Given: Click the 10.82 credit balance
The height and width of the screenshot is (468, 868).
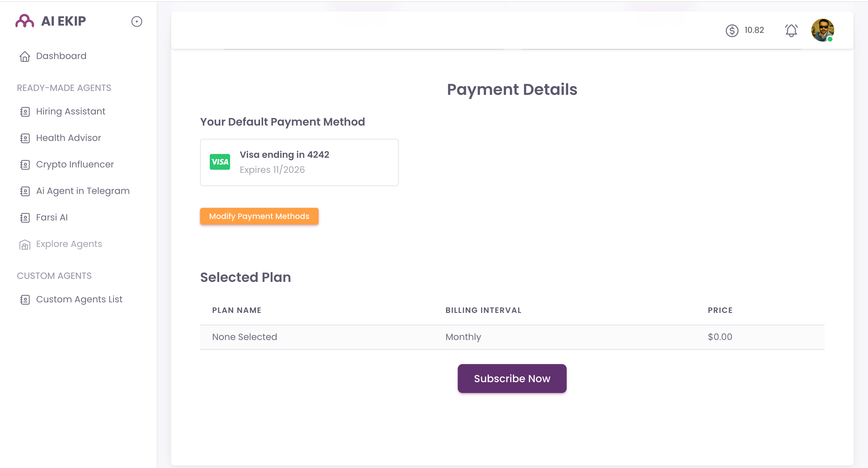Looking at the screenshot, I should coord(754,30).
